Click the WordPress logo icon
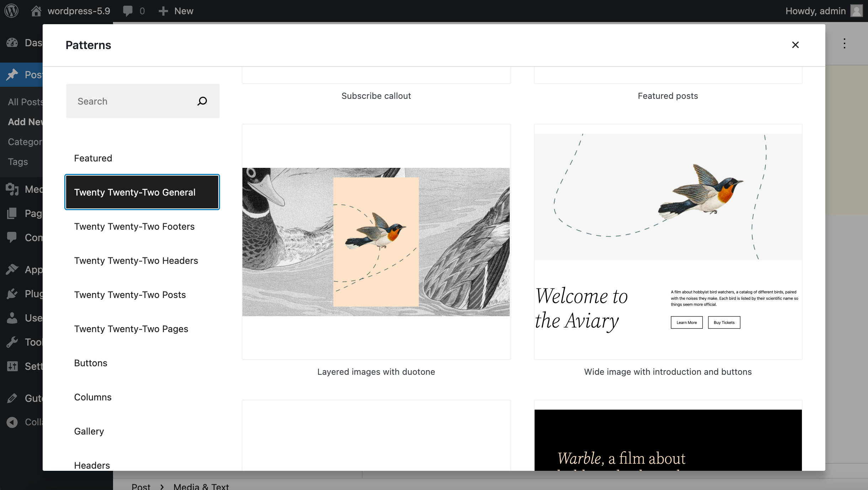The width and height of the screenshot is (868, 490). [x=12, y=11]
